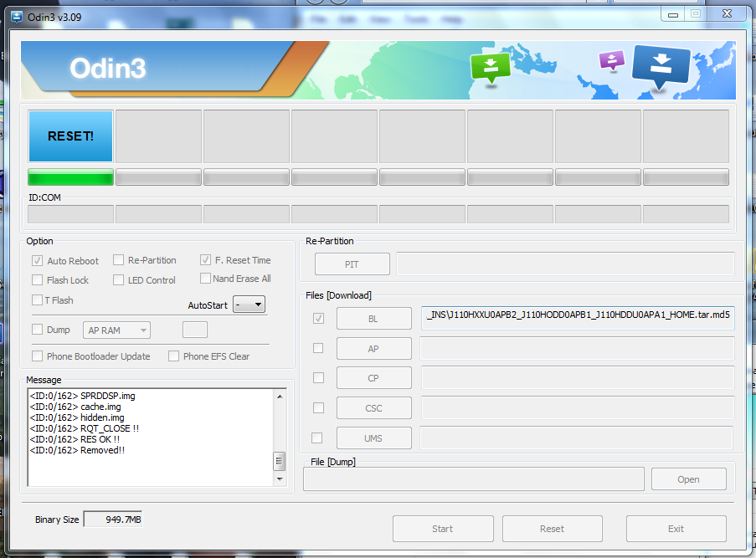The height and width of the screenshot is (558, 756).
Task: Enable Phone Bootloader Update checkbox
Action: click(x=37, y=356)
